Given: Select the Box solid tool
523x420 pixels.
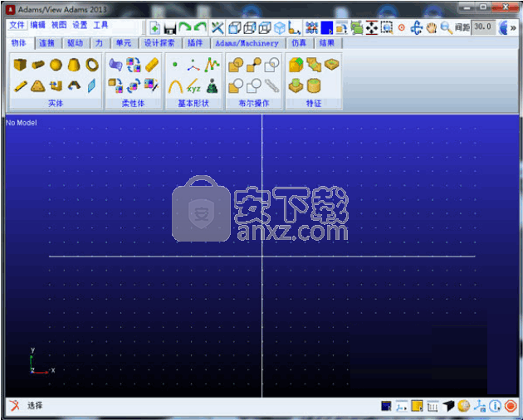Looking at the screenshot, I should click(x=20, y=65).
